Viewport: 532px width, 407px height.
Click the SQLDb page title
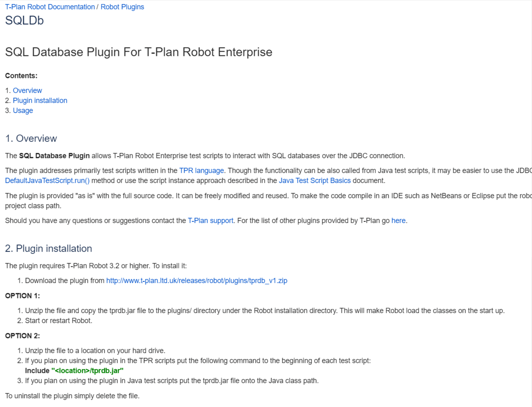[24, 20]
